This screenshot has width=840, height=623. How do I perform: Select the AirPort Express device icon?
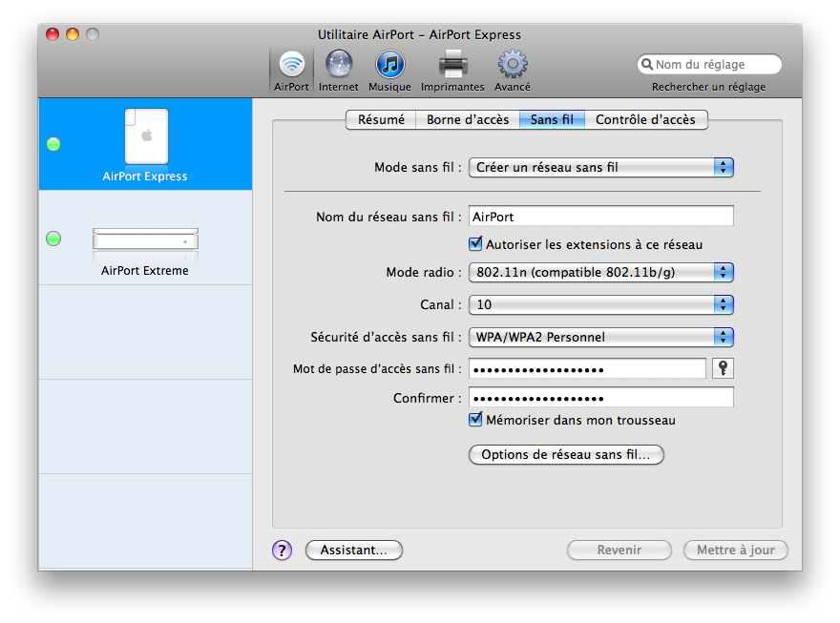(146, 135)
